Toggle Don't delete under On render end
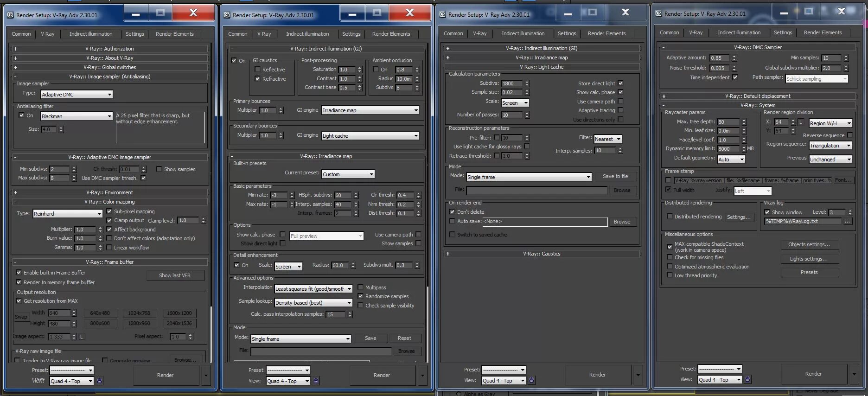Viewport: 868px width, 396px height. [452, 212]
